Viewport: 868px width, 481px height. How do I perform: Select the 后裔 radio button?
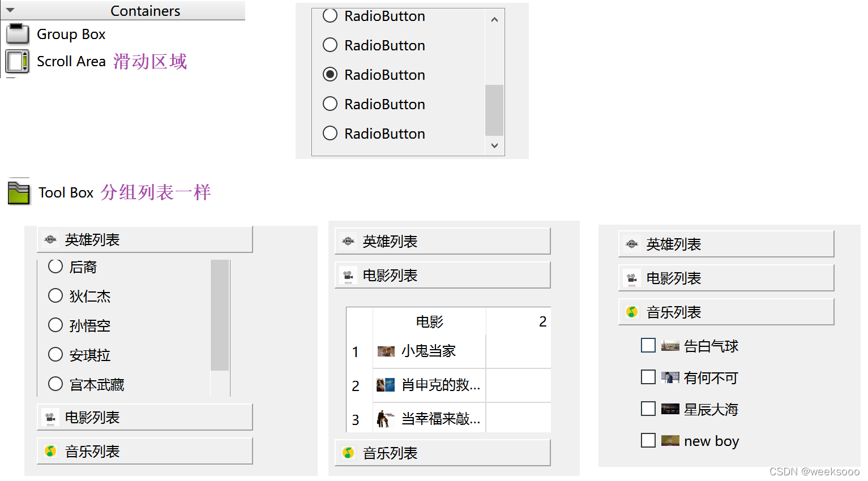point(55,266)
